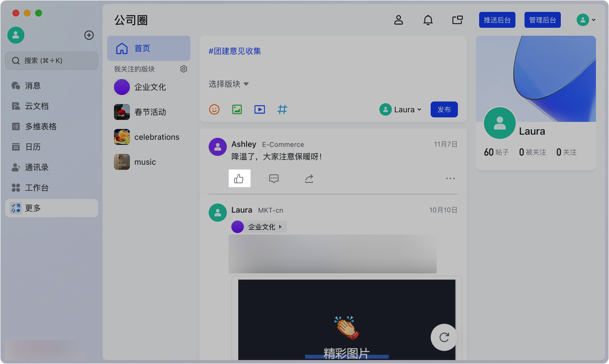Open 云文档 cloud docs in sidebar
609x364 pixels.
52,106
